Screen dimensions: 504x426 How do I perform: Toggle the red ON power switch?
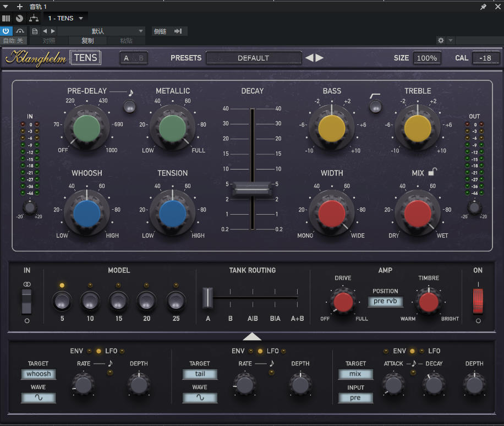(478, 301)
